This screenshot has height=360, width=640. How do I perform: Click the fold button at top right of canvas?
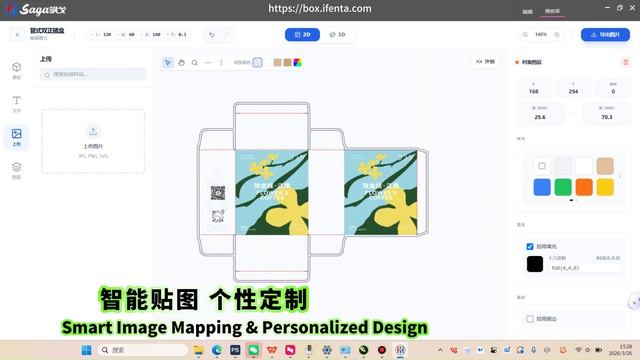click(485, 62)
